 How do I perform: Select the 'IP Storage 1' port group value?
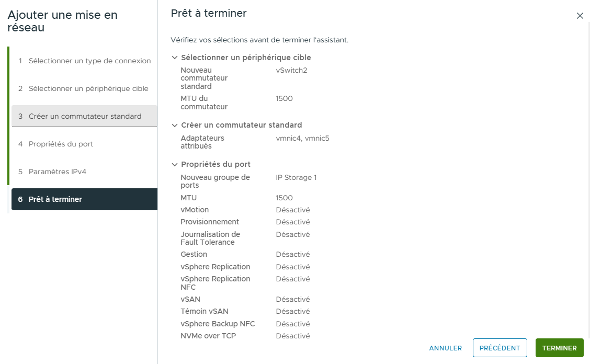[296, 178]
